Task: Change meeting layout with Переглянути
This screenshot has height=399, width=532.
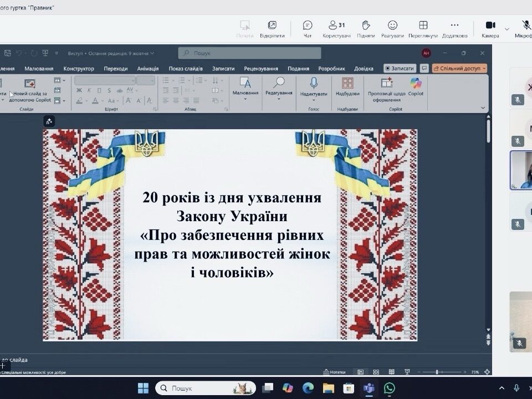Action: coord(423,29)
